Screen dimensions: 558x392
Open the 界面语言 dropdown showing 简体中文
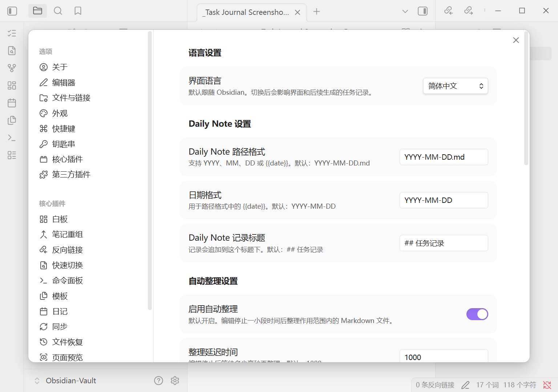pos(456,86)
